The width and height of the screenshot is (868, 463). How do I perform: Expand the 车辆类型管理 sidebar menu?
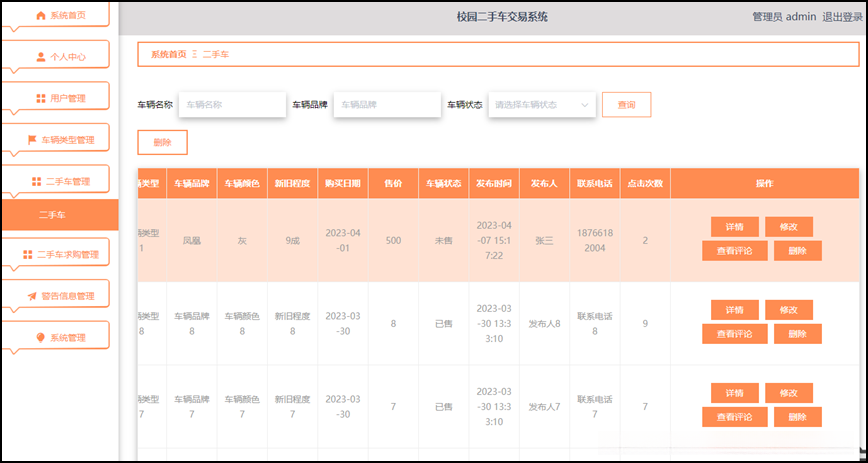coord(55,138)
